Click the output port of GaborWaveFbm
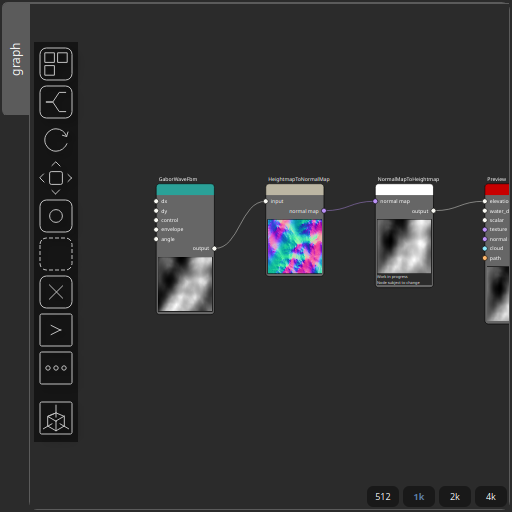This screenshot has height=512, width=512. click(x=214, y=248)
